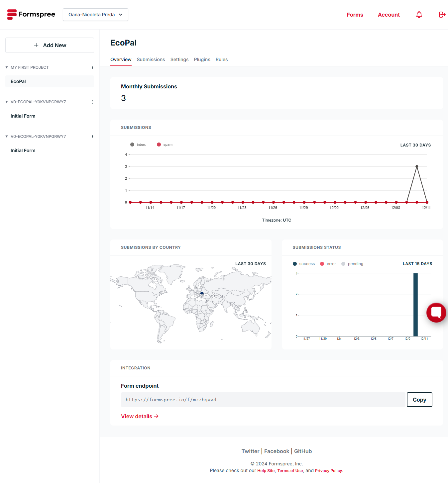The width and height of the screenshot is (448, 483).
Task: Open the GitHub footer link
Action: (303, 451)
